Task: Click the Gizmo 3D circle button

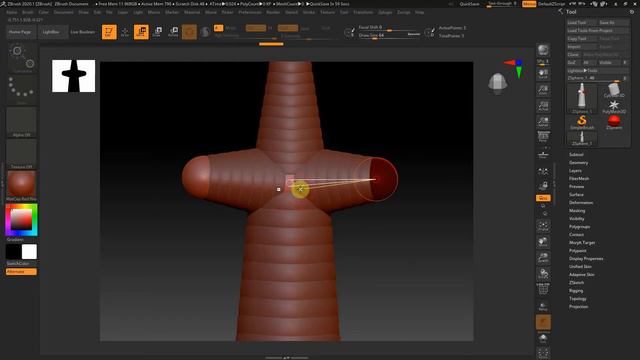Action: 189,32
